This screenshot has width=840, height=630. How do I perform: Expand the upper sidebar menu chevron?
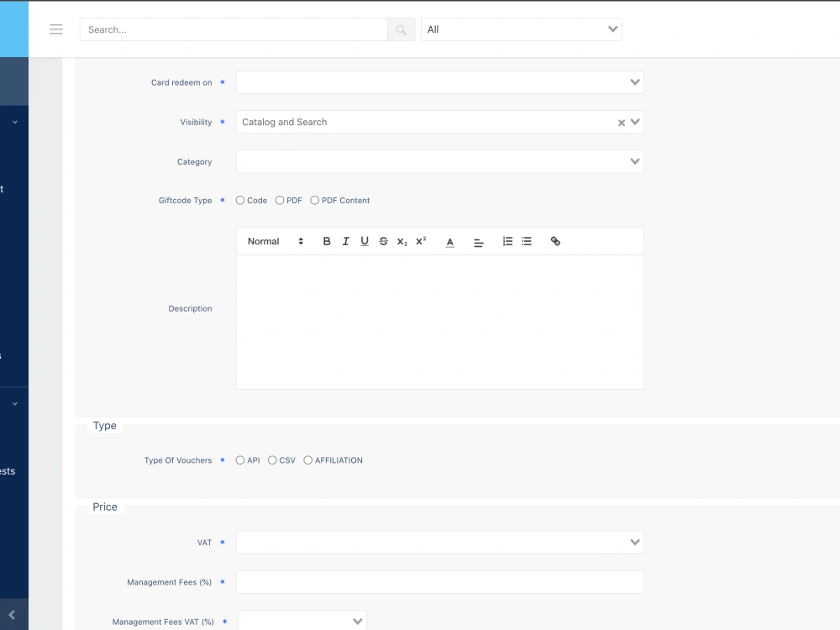15,122
